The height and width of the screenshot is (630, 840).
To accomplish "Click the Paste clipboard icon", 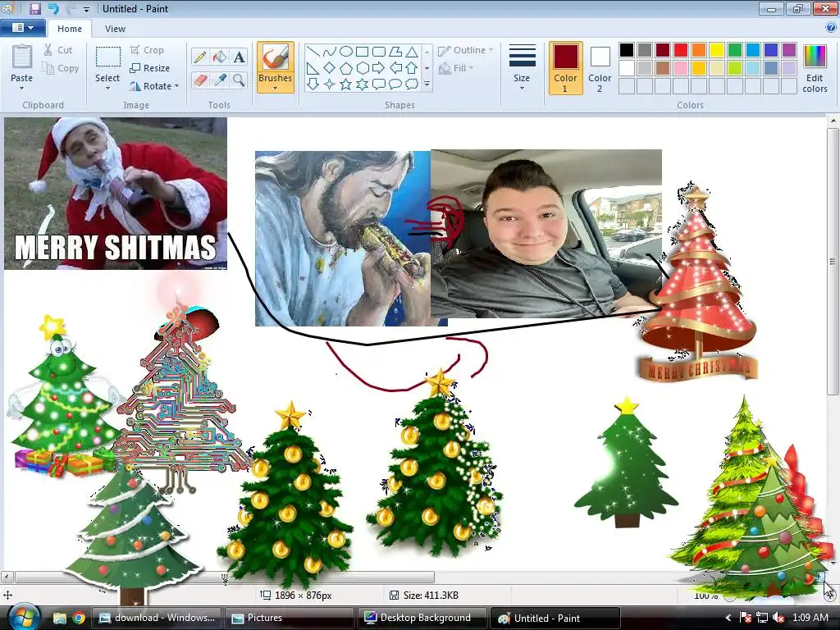I will click(x=22, y=57).
